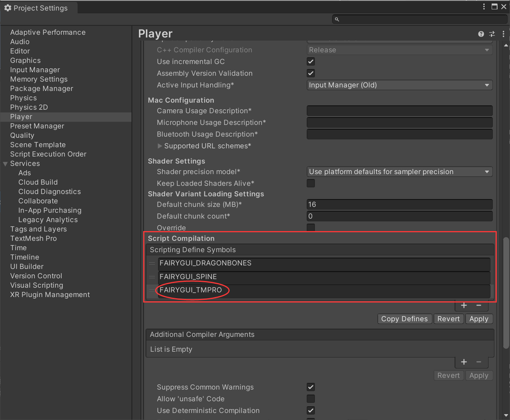Open XR Plugin Management settings
Screen dimensions: 510x420
(x=50, y=295)
